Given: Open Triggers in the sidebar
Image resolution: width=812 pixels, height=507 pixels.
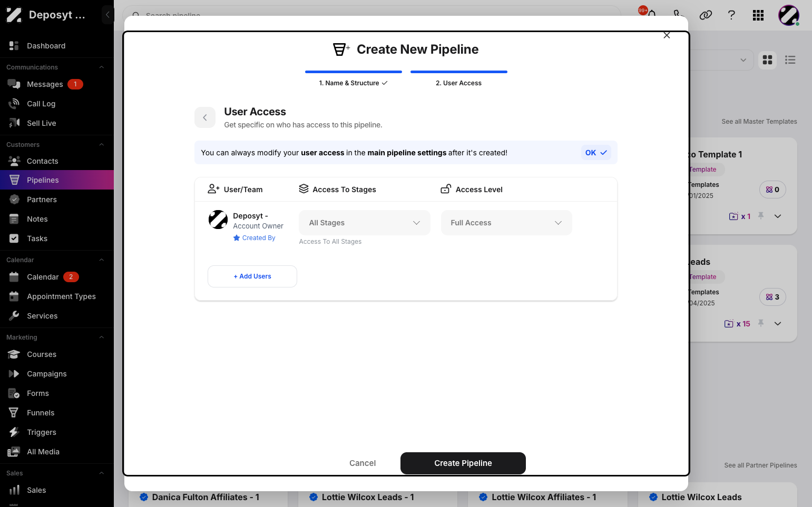Looking at the screenshot, I should coord(57,432).
